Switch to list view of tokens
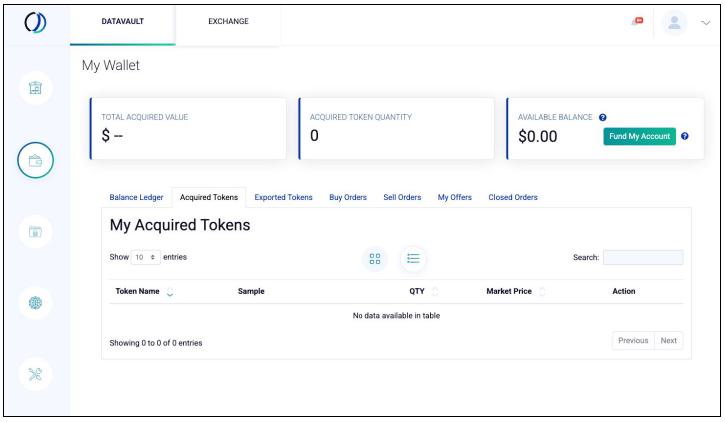 414,258
